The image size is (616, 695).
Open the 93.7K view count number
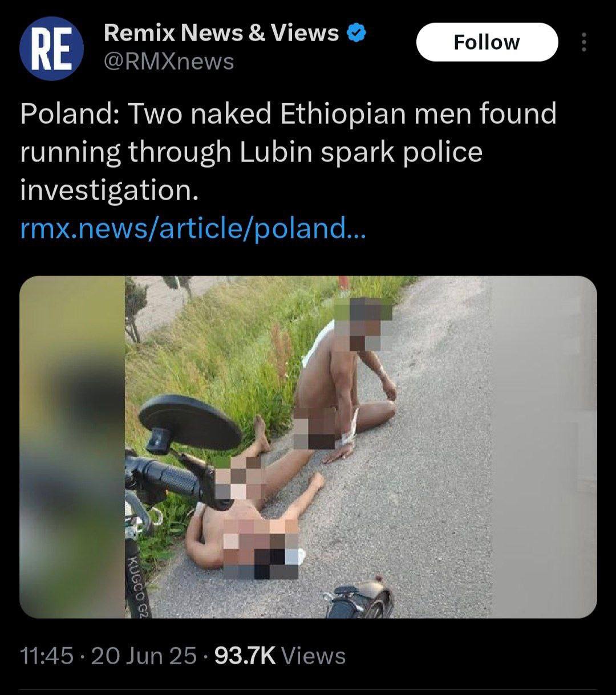(245, 656)
